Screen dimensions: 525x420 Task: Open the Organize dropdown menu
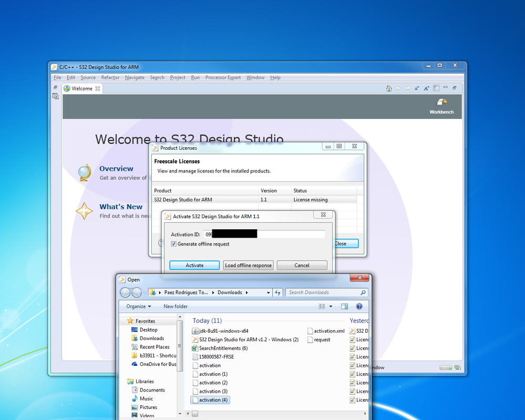(138, 306)
